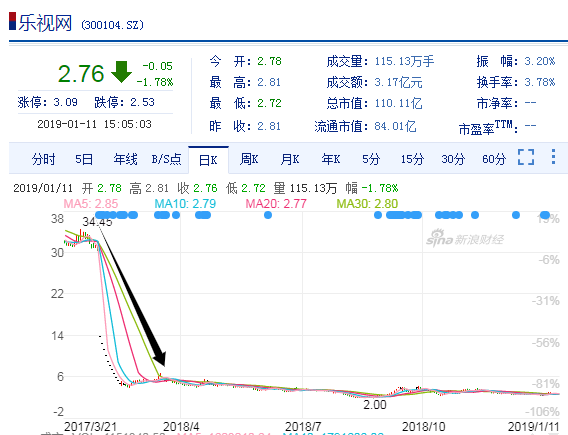This screenshot has height=435, width=568.
Task: Click the 涨停 price 3.09
Action: tap(66, 102)
